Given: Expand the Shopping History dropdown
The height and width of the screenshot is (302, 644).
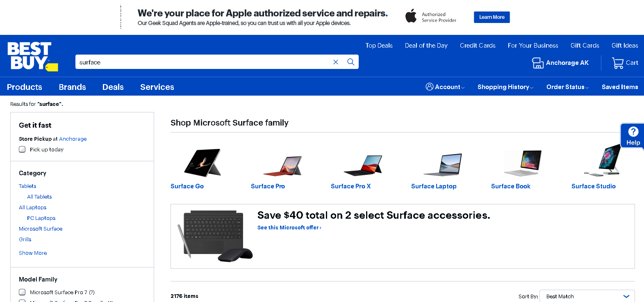Looking at the screenshot, I should point(505,87).
